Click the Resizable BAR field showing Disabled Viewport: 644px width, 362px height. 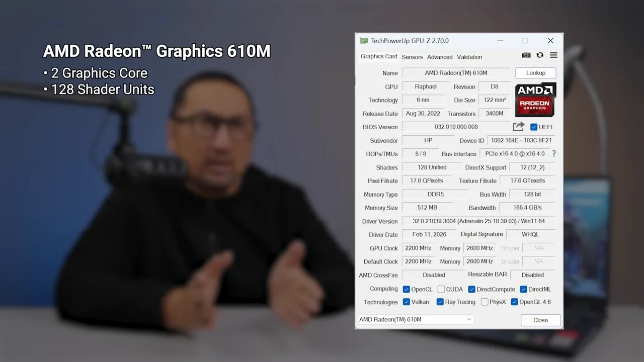pos(532,275)
